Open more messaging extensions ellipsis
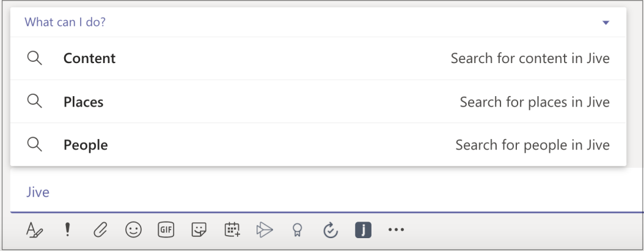 click(396, 230)
